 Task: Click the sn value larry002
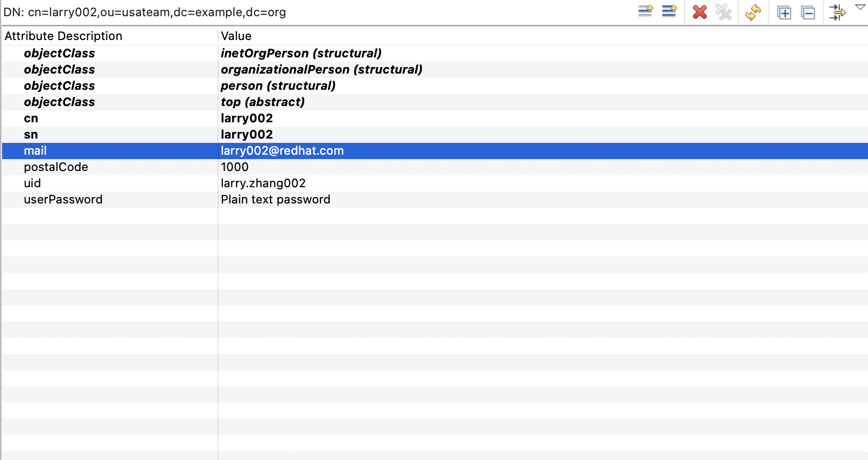[246, 134]
